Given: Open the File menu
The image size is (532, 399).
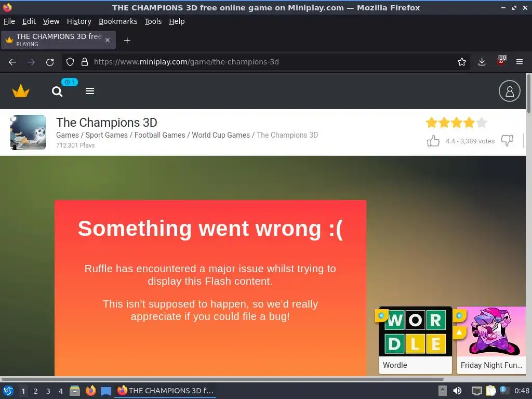Looking at the screenshot, I should pos(9,21).
